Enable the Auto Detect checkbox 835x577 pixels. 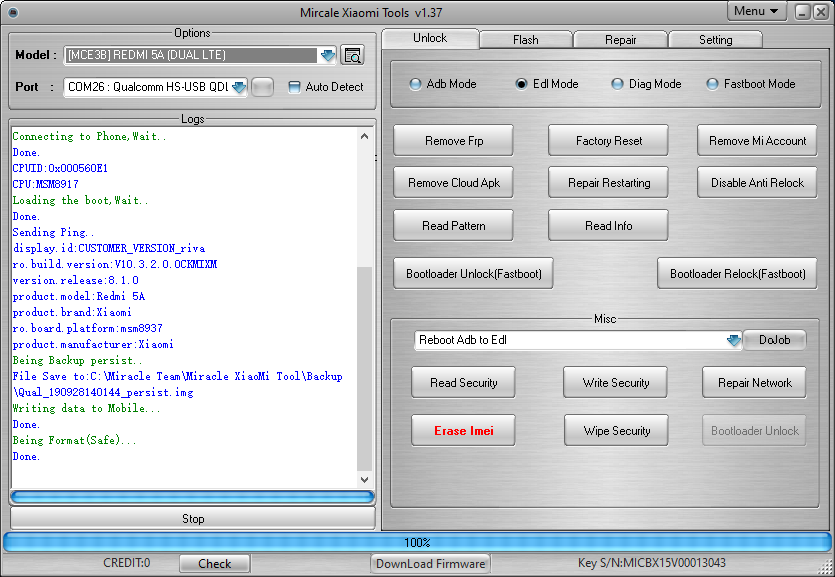click(x=294, y=87)
